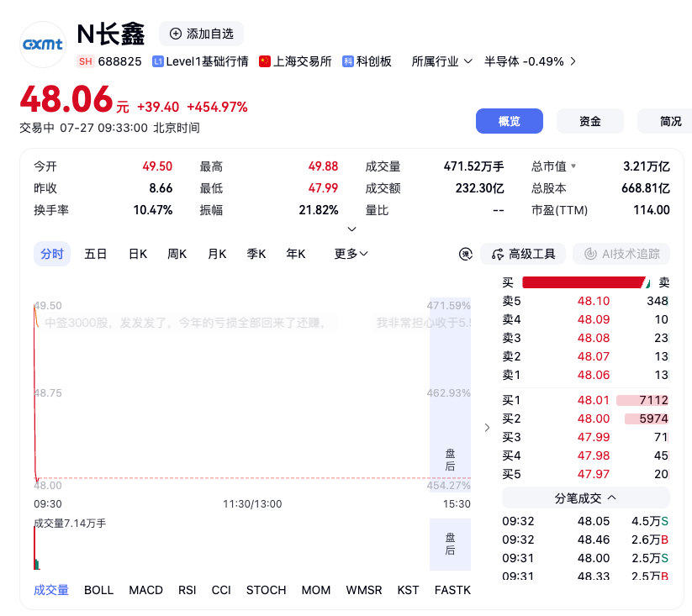Click the China flag 上海交易所 icon
This screenshot has height=616, width=692.
click(x=265, y=61)
